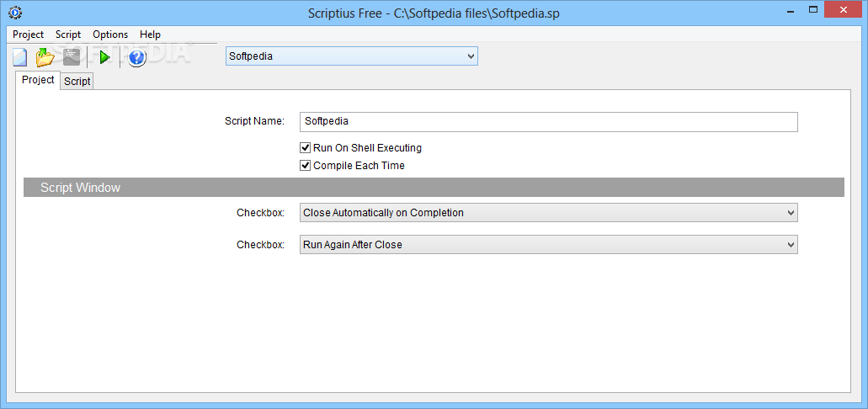Switch to the Project tab
Screen dimensions: 868x409
[x=38, y=80]
